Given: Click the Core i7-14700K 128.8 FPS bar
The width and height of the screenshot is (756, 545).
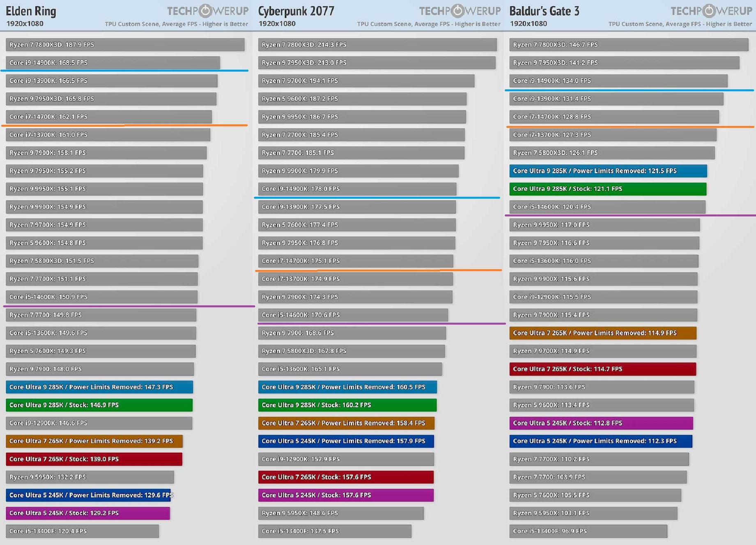Looking at the screenshot, I should click(614, 117).
